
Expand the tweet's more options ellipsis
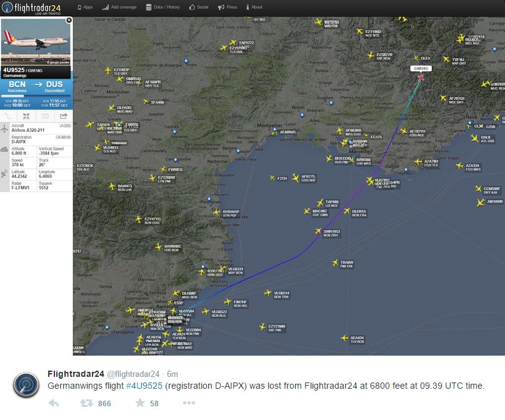tap(189, 404)
